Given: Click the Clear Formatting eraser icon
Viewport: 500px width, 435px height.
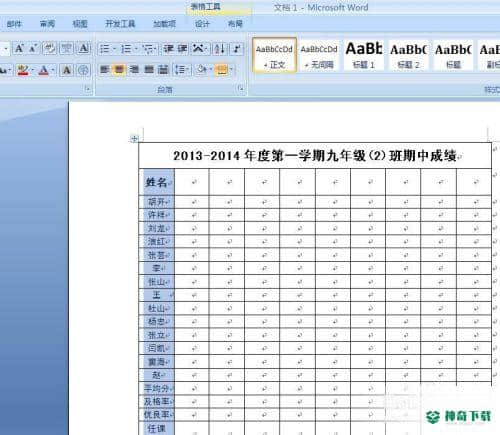Looking at the screenshot, I should [50, 49].
